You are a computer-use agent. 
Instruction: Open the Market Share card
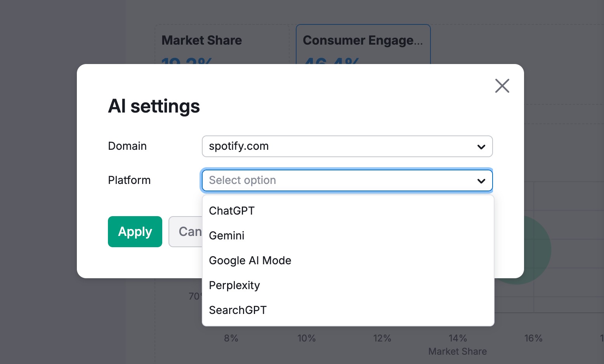(202, 40)
